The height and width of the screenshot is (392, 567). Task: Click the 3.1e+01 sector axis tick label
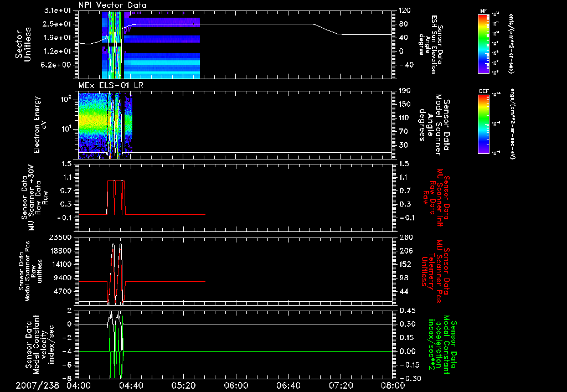[x=58, y=11]
